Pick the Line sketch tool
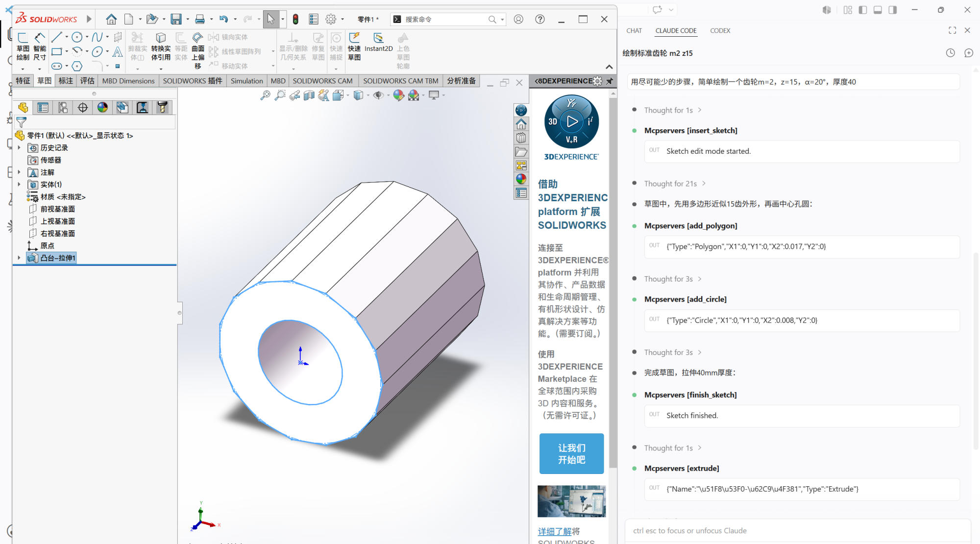Screen dimensions: 980x544 coord(56,37)
